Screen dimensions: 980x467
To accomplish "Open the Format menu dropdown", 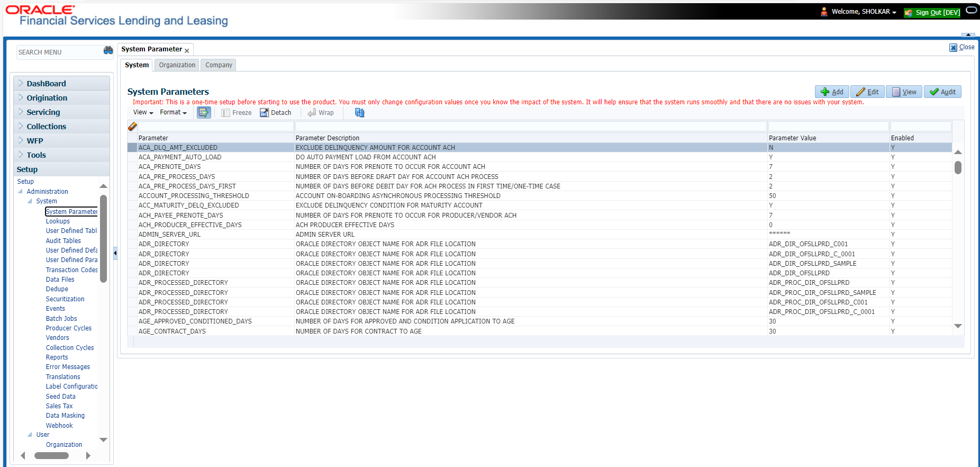I will (x=173, y=112).
